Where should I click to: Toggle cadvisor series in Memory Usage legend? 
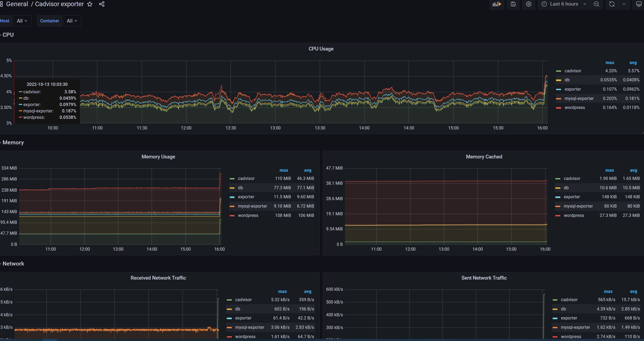tap(246, 179)
